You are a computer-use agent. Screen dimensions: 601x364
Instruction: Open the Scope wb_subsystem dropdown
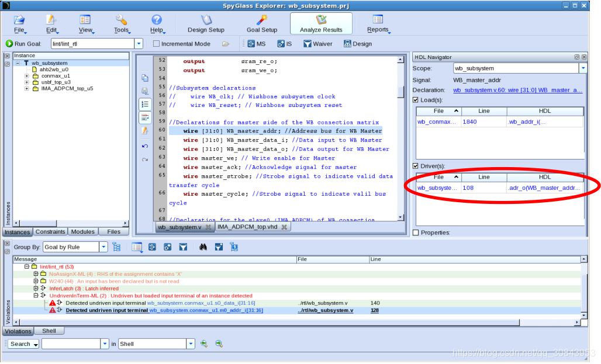click(x=583, y=68)
